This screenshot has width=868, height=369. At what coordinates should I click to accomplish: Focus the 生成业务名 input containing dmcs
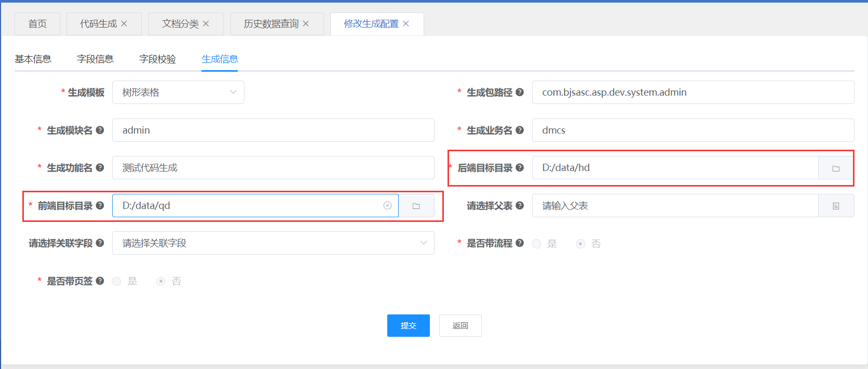693,130
